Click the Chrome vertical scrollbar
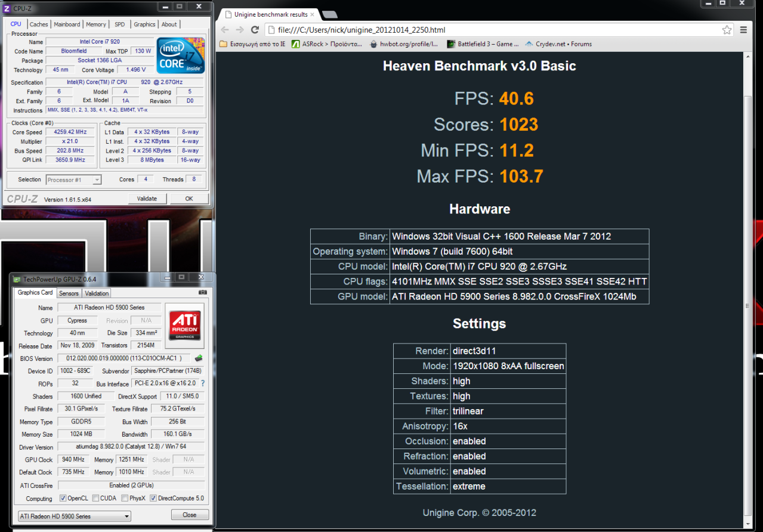 coord(748,290)
